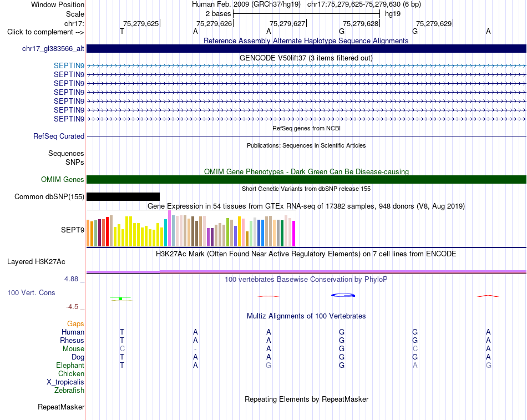527x420 pixels.
Task: Click the dark green OMIM gene bar
Action: click(306, 179)
